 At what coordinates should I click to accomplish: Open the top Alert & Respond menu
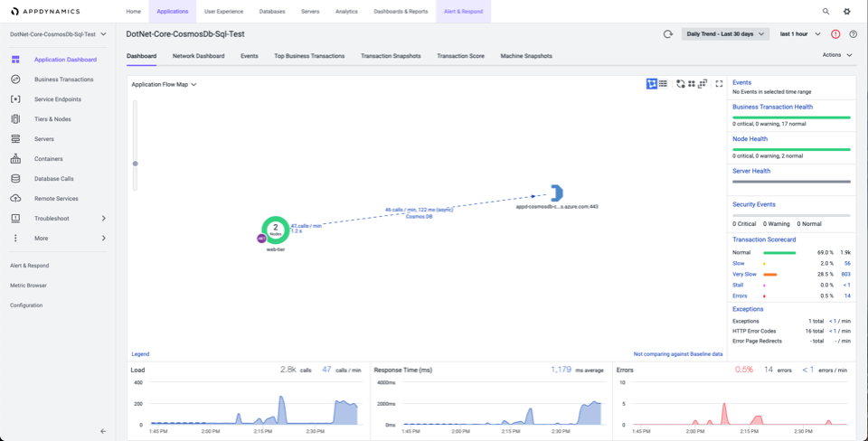point(463,11)
